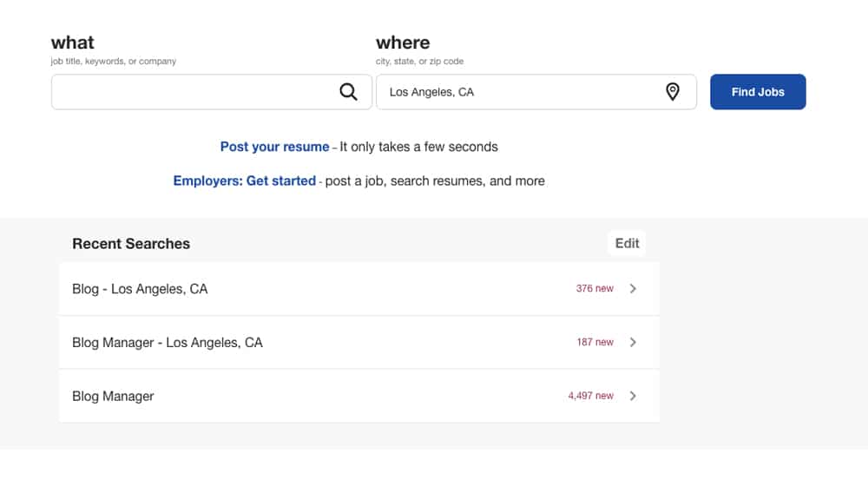Viewport: 868px width, 486px height.
Task: View the 376 new results badge
Action: [595, 288]
